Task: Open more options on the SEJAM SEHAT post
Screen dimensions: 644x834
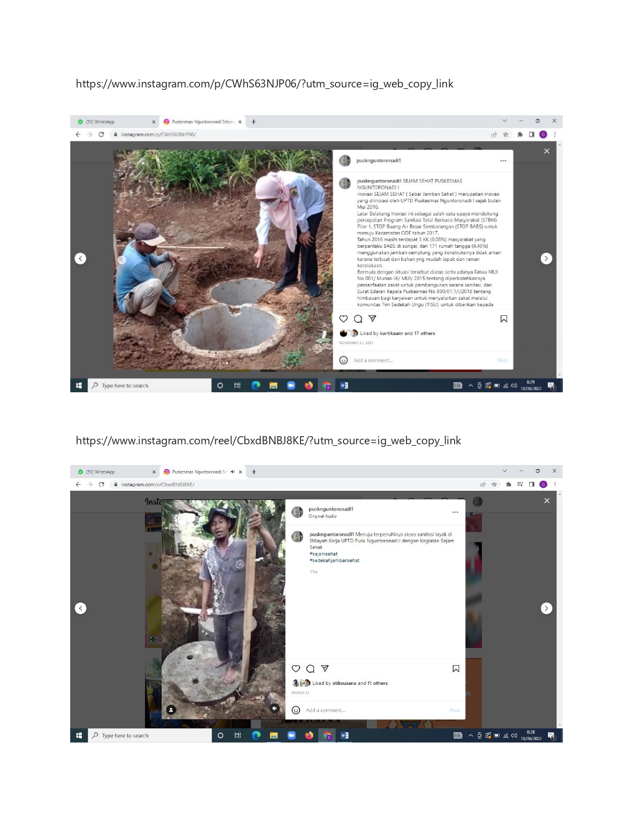Action: [503, 161]
